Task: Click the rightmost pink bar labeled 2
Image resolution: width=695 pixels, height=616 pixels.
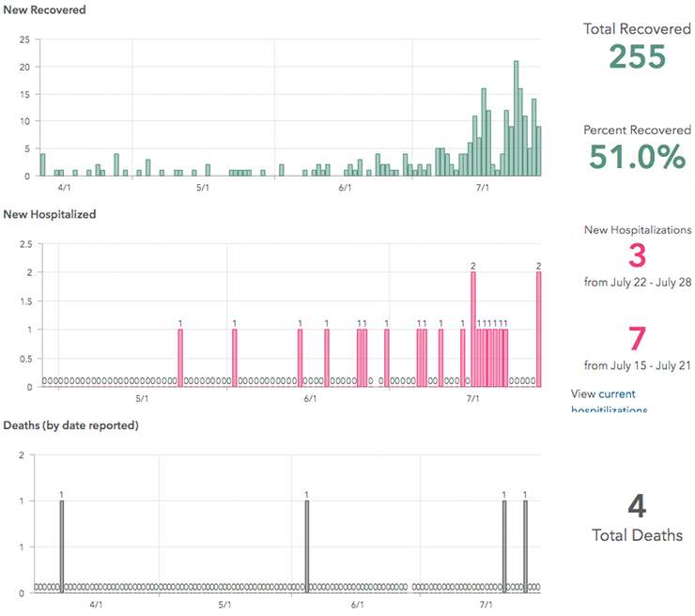Action: pyautogui.click(x=539, y=329)
